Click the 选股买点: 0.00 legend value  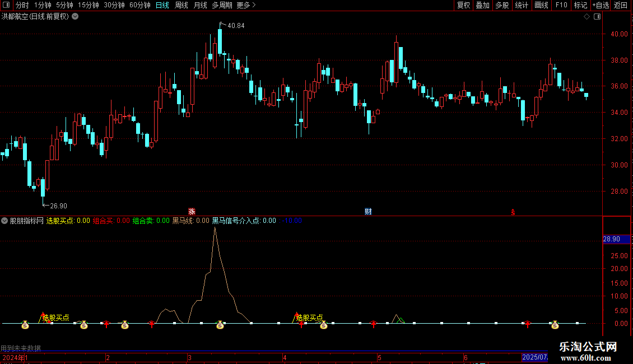coord(68,221)
